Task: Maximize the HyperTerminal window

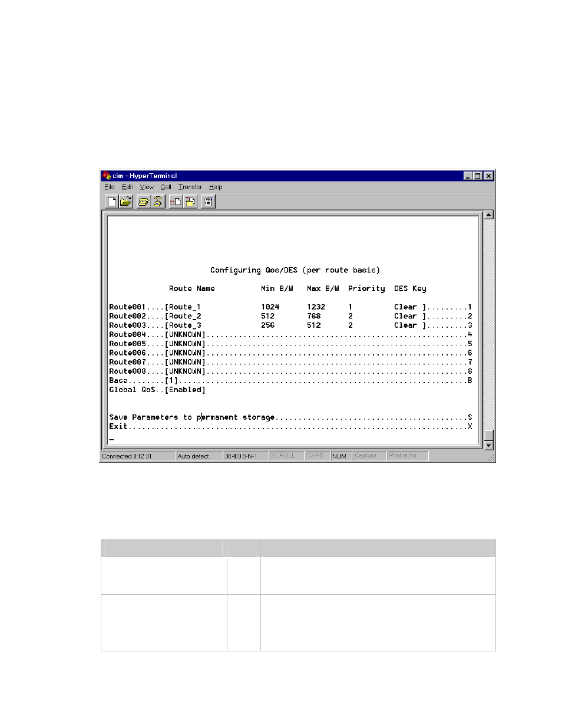Action: (x=478, y=176)
